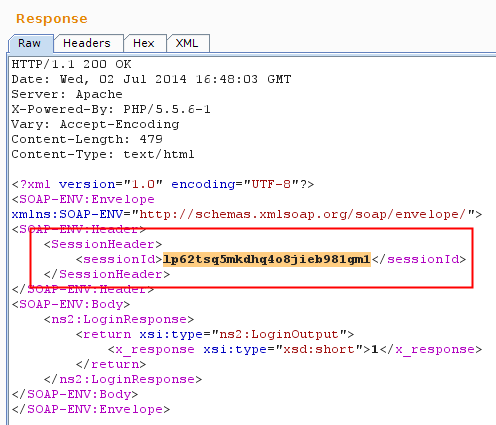
Task: Click the closing '</ns2:LoginResponse>' tag
Action: 123,379
